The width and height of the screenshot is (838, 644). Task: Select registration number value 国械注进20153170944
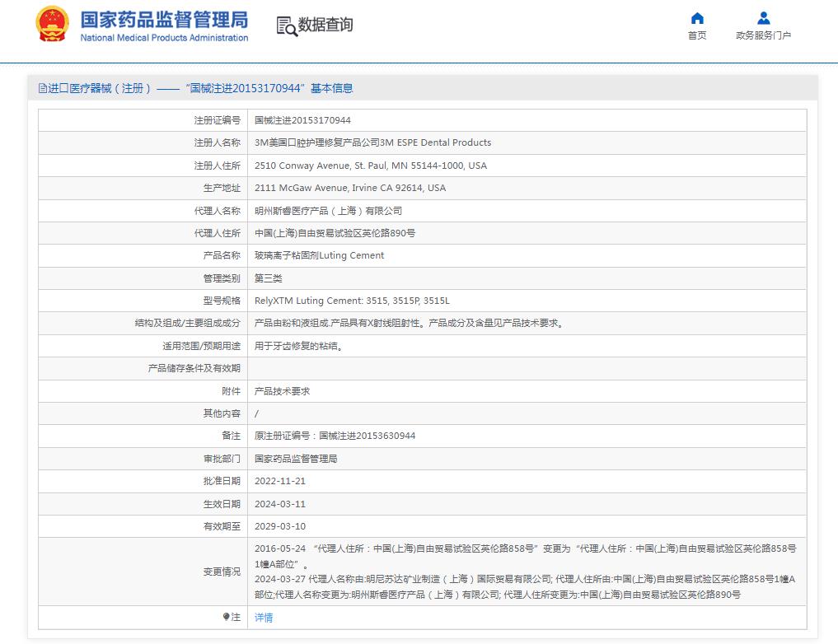click(x=302, y=120)
